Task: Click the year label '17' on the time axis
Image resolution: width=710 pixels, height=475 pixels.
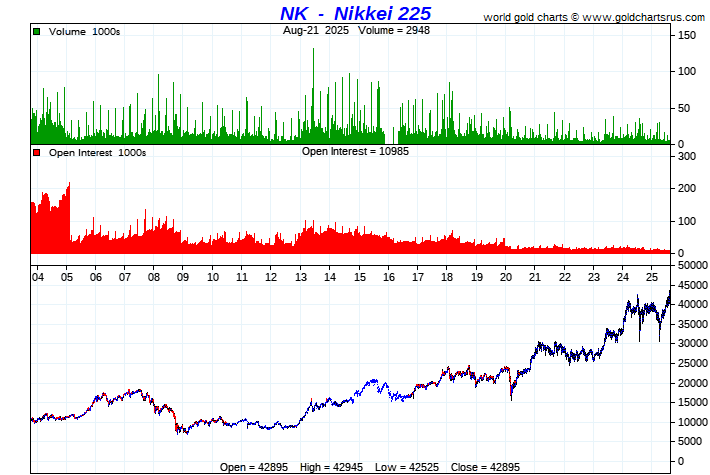Action: pos(417,277)
